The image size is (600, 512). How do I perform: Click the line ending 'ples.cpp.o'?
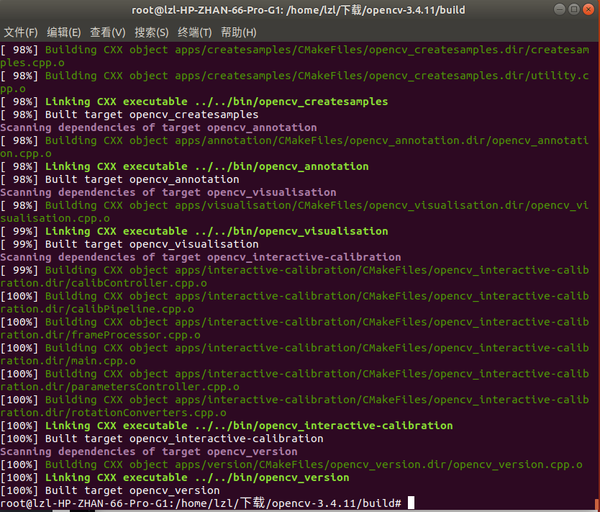(33, 63)
